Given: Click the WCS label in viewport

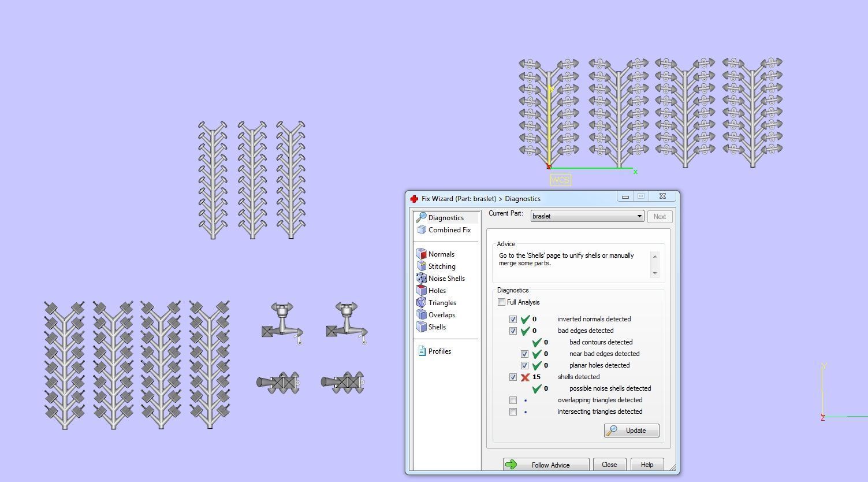Looking at the screenshot, I should 560,180.
